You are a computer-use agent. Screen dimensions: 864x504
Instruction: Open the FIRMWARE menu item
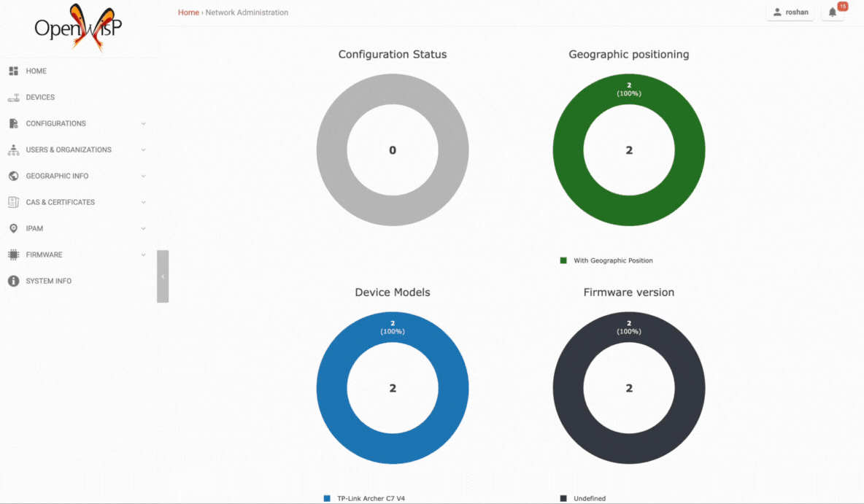(44, 255)
